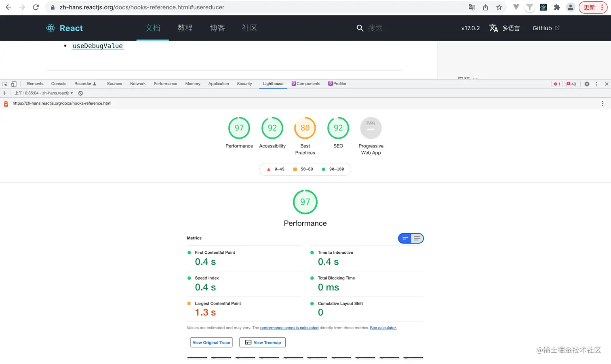This screenshot has height=364, width=611.
Task: Open the Sources tab
Action: click(x=114, y=84)
